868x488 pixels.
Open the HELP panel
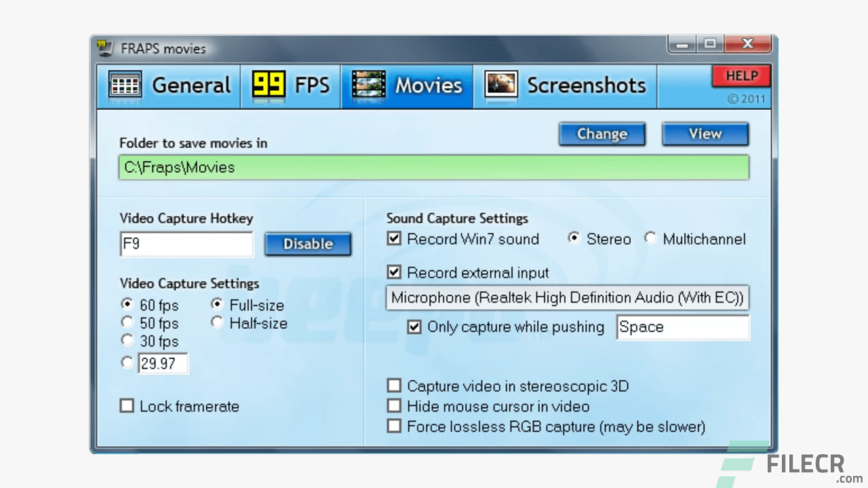tap(741, 76)
